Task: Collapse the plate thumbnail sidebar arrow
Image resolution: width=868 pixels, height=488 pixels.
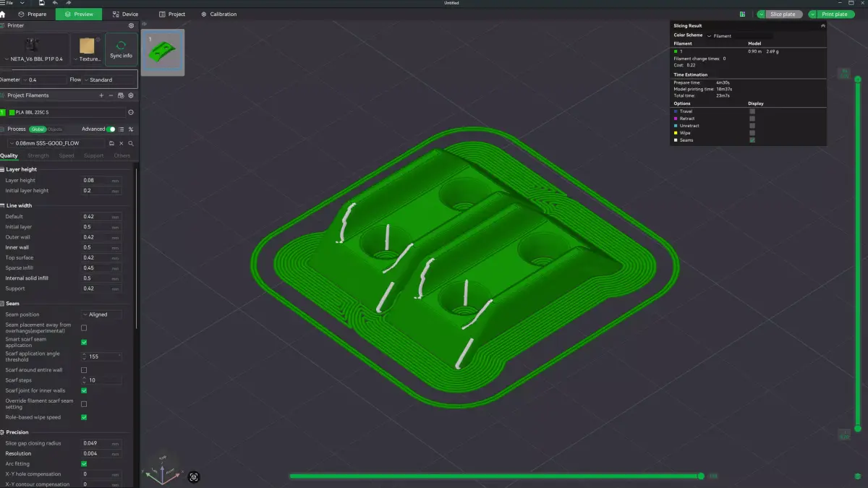Action: click(x=144, y=25)
